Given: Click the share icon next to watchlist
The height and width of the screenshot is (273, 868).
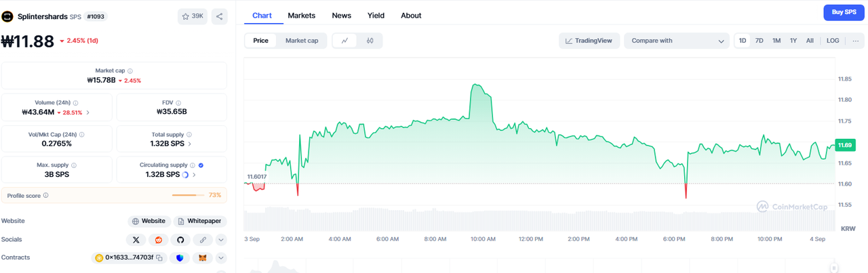Looking at the screenshot, I should pos(219,16).
